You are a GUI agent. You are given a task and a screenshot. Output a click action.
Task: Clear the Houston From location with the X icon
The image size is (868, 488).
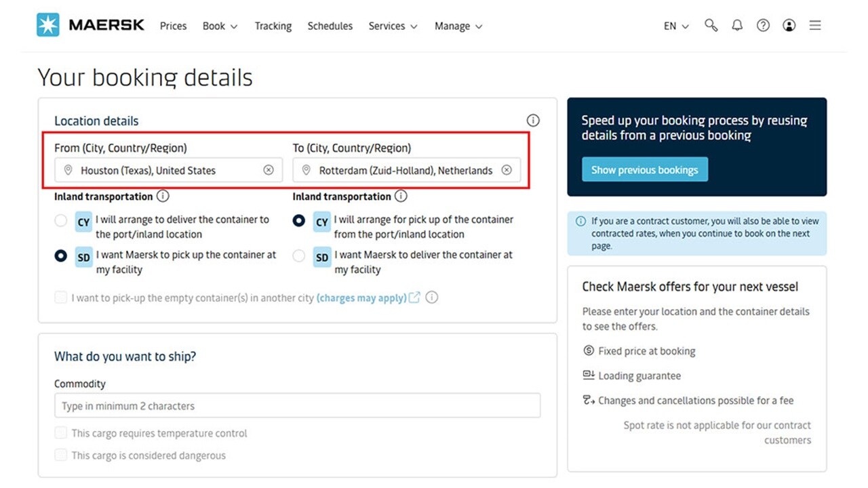269,169
